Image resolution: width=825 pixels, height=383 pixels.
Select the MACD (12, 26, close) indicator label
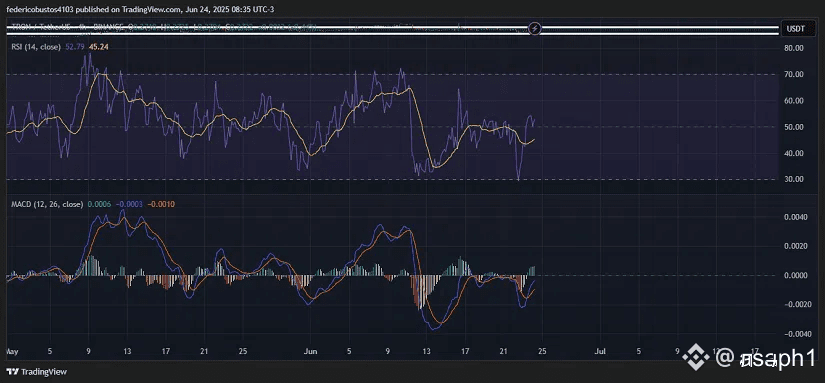[47, 204]
